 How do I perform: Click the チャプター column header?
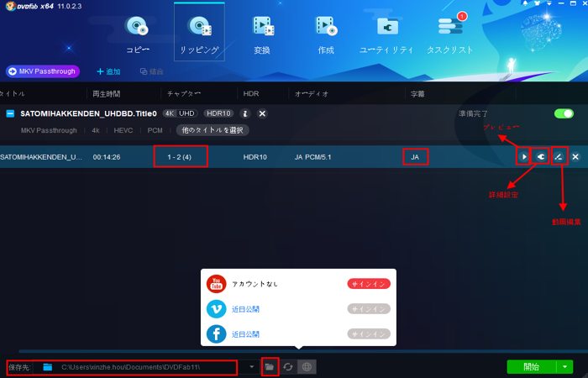[184, 94]
